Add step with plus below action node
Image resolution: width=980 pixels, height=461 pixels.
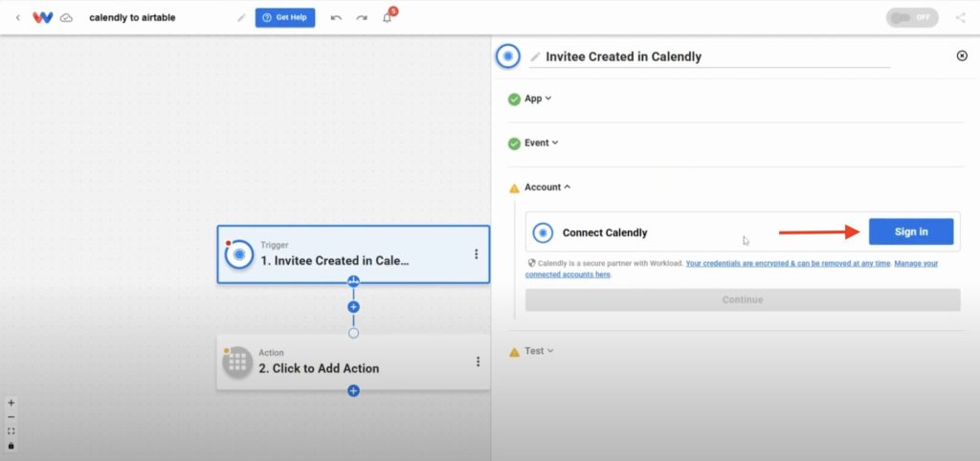(x=353, y=390)
